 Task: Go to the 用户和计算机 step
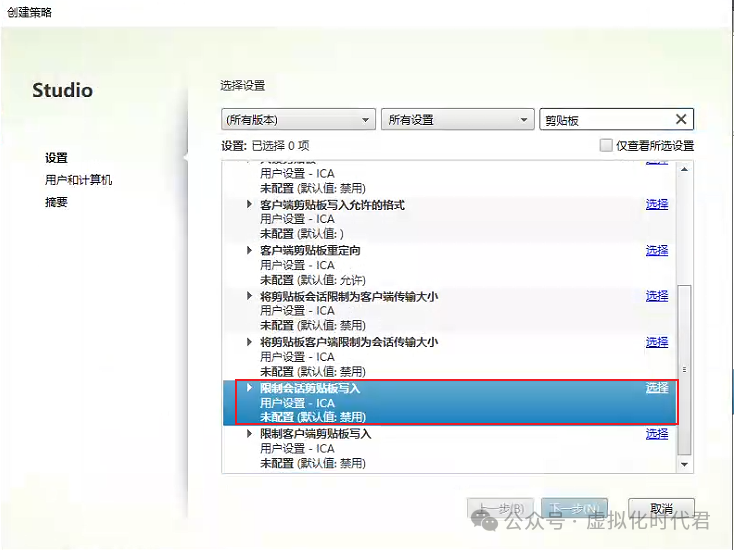pos(78,180)
